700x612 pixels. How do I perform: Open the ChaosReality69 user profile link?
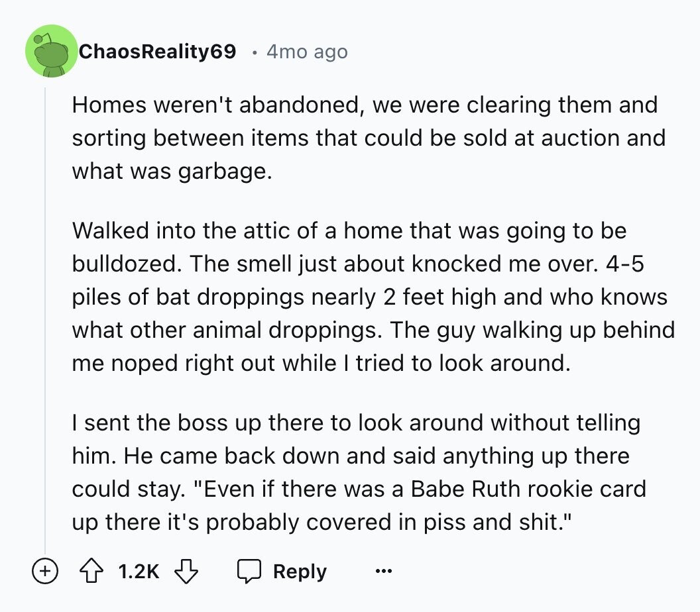[157, 51]
